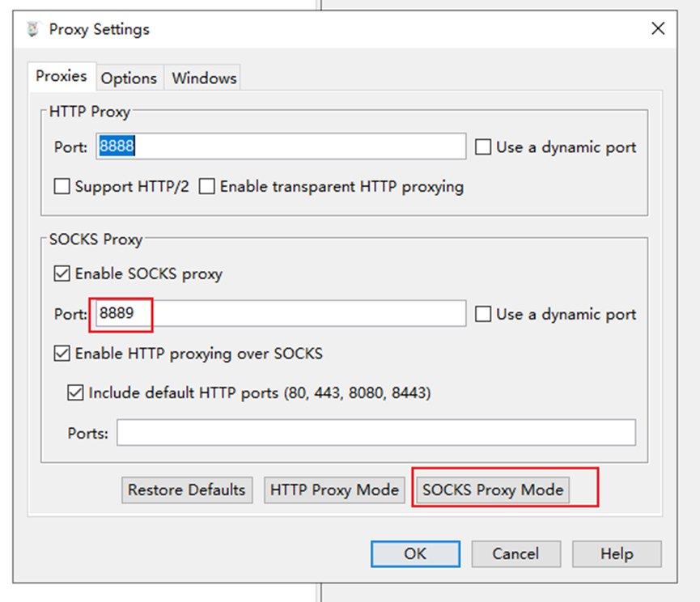Open the Windows tab
700x602 pixels.
tap(204, 78)
